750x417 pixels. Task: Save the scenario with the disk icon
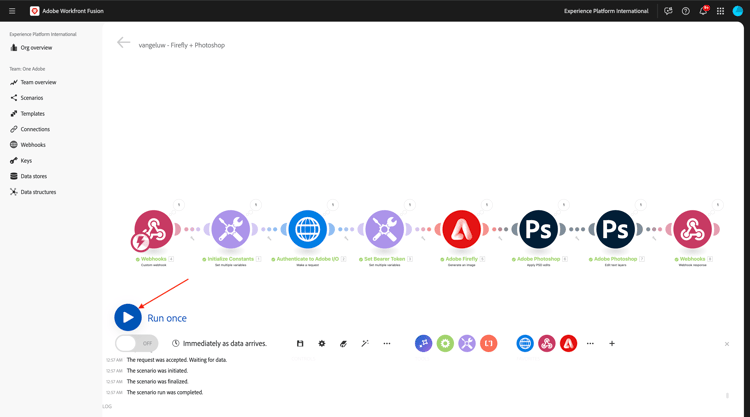click(300, 343)
